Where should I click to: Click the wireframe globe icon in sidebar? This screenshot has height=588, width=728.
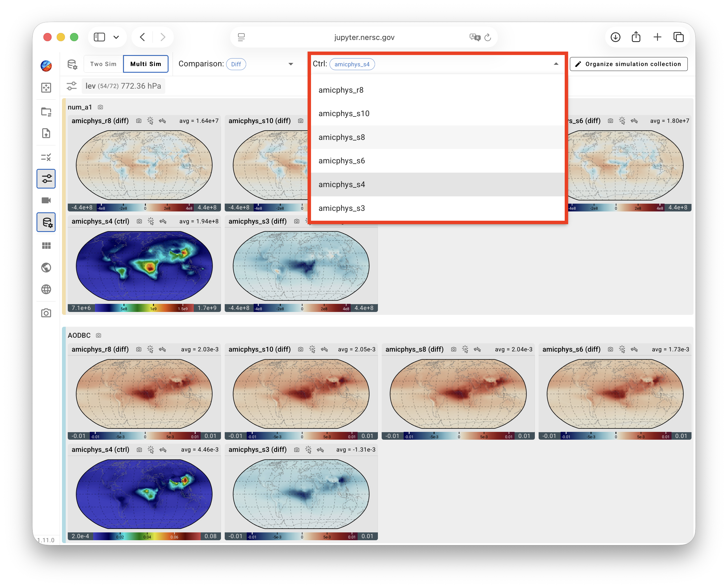(x=46, y=290)
